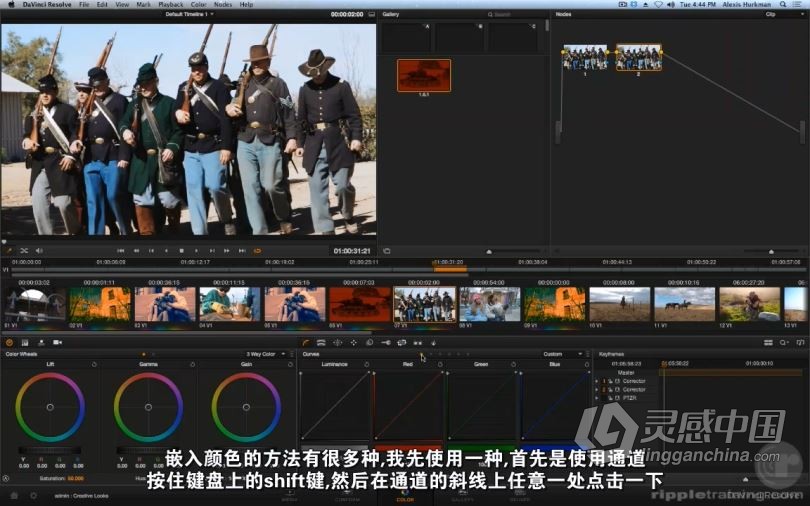Select node 2 in the Nodes editor
The image size is (810, 506).
point(638,57)
